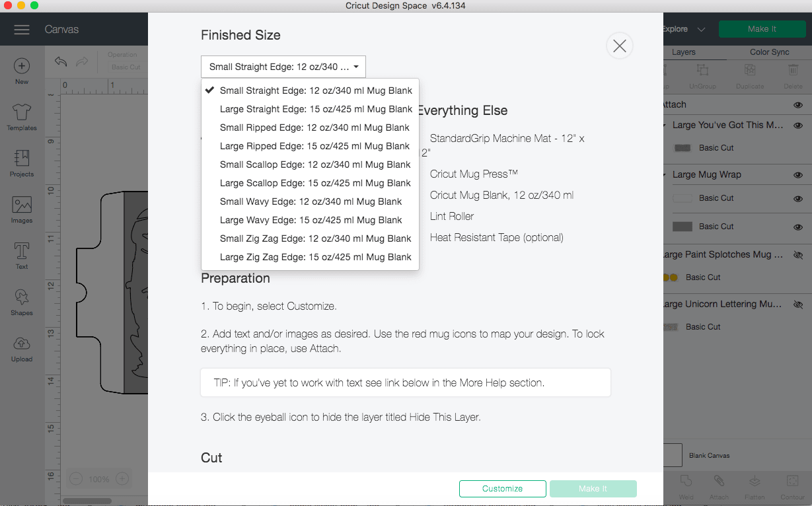This screenshot has height=506, width=812.
Task: Show the hidden Large Paint Splotches layer
Action: click(798, 254)
